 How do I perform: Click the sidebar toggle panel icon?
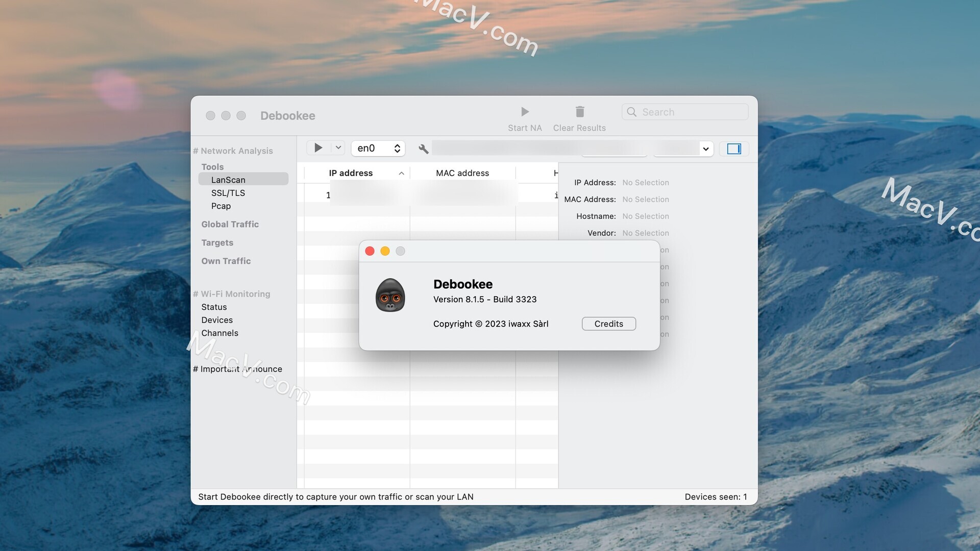point(734,148)
